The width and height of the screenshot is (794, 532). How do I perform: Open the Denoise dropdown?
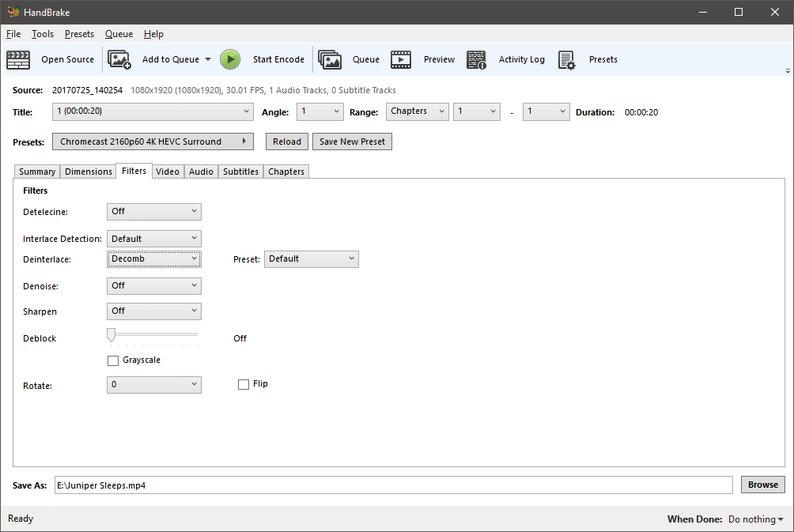point(154,286)
